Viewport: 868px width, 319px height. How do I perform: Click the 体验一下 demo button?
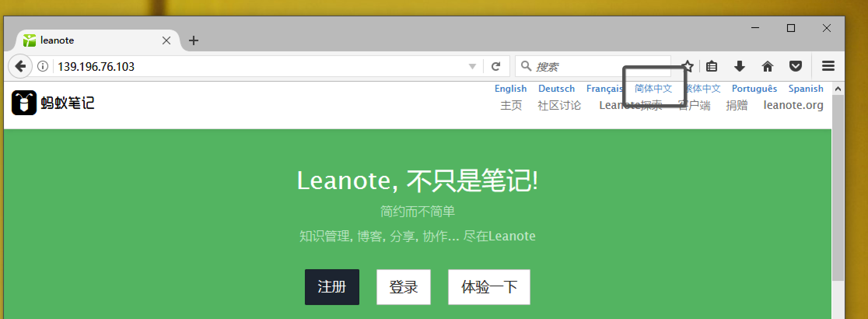pyautogui.click(x=489, y=287)
